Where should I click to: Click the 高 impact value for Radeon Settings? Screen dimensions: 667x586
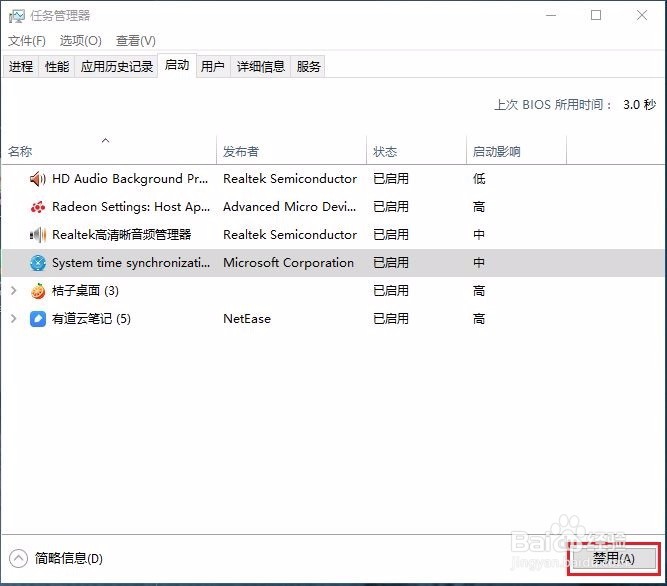coord(479,207)
